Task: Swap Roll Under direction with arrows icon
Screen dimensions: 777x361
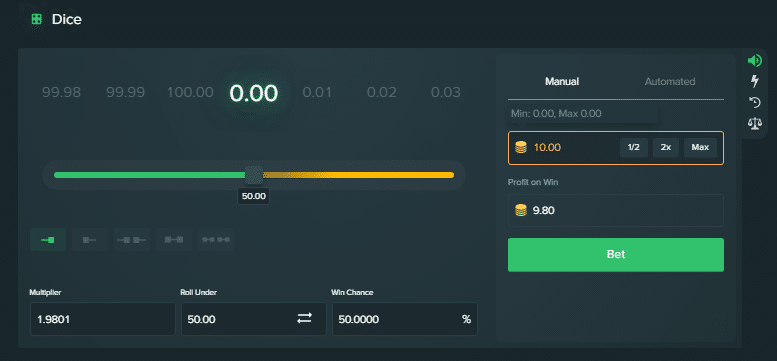Action: click(304, 318)
